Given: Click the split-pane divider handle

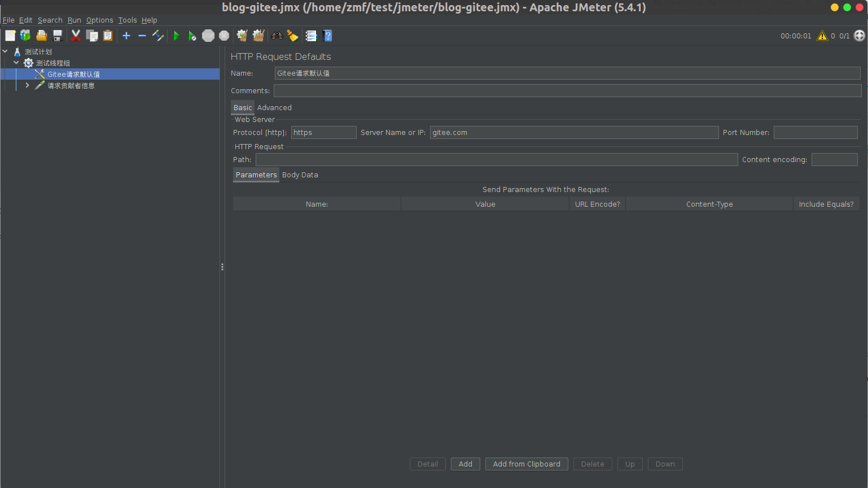Looking at the screenshot, I should pyautogui.click(x=222, y=267).
